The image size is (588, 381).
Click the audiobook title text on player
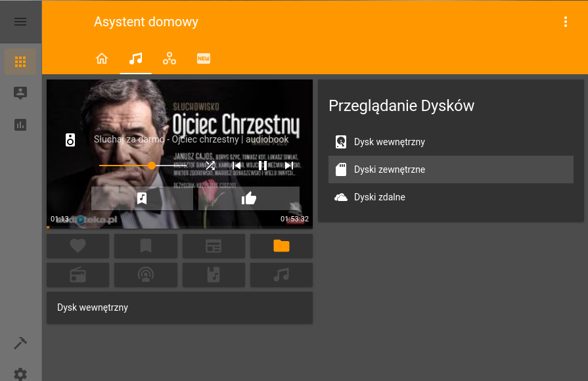(191, 139)
